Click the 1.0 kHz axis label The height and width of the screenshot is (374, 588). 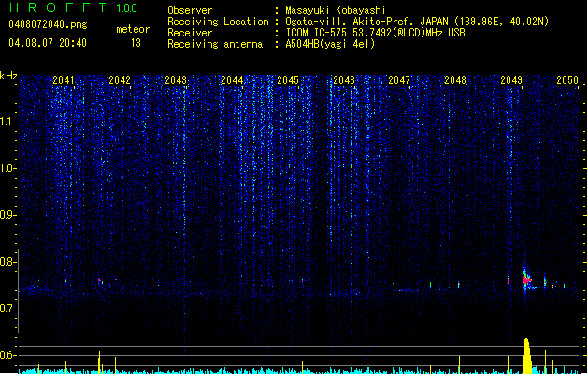coord(7,168)
